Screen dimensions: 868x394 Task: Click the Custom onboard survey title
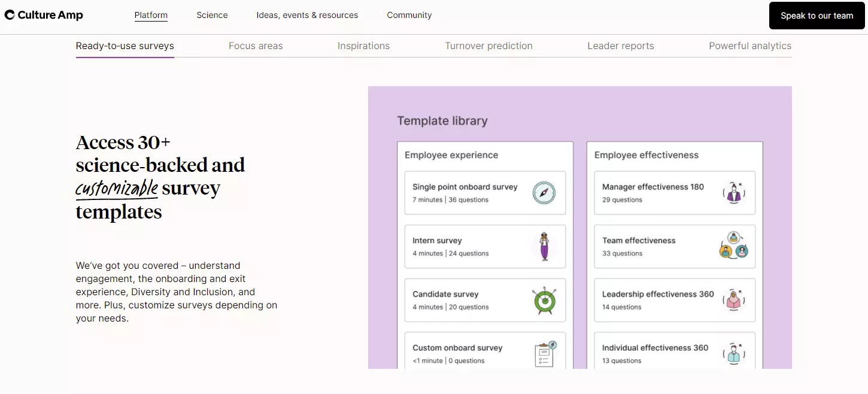[457, 348]
